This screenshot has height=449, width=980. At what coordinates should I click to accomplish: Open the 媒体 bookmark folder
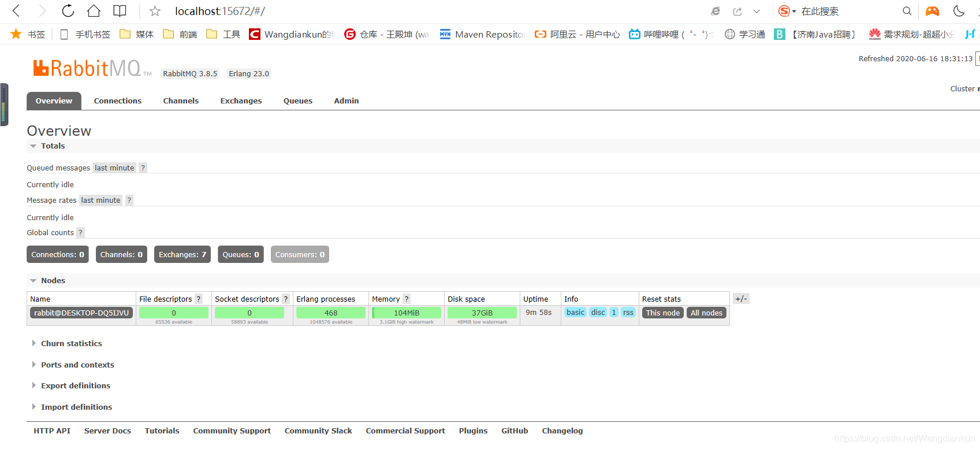click(x=137, y=34)
